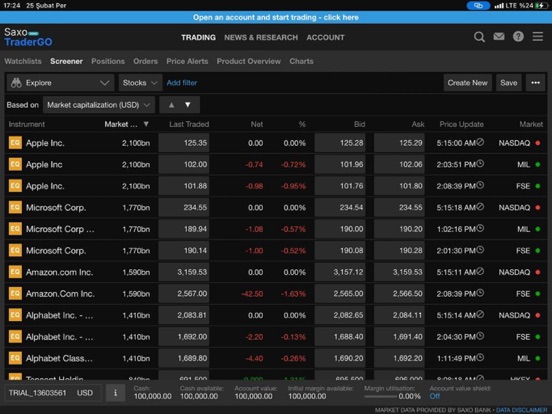Screen dimensions: 552x414
Task: Switch to the Charts tab
Action: [x=301, y=61]
